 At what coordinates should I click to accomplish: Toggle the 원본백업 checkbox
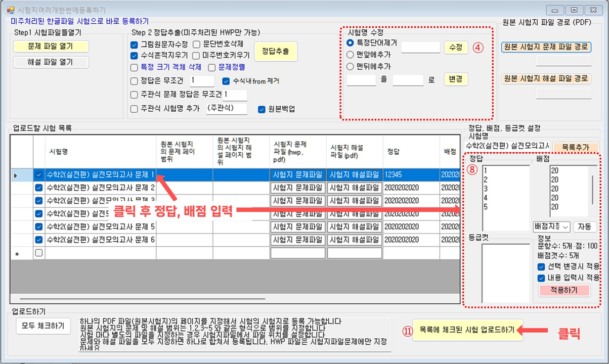pos(262,109)
